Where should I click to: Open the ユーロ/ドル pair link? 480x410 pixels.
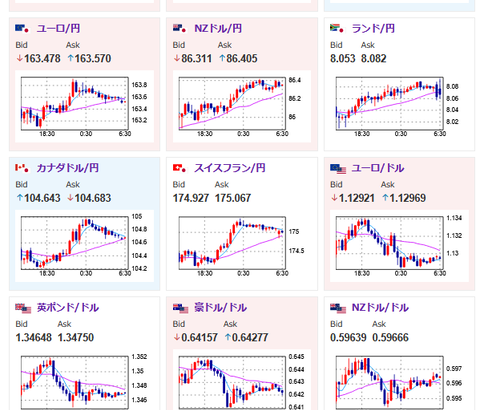pyautogui.click(x=378, y=168)
